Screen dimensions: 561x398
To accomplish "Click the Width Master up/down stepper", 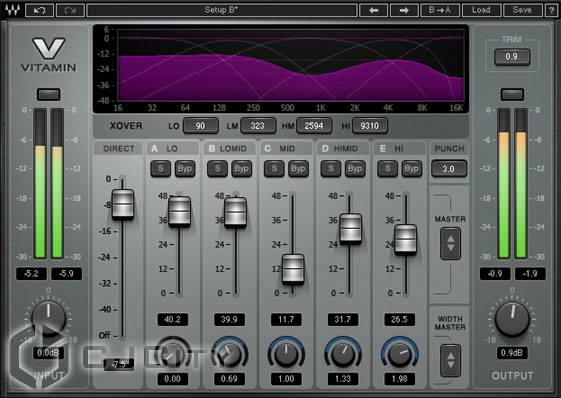I will [x=450, y=360].
